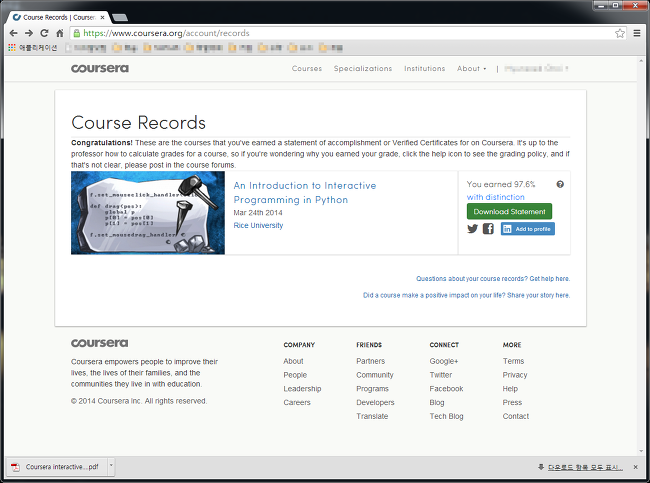This screenshot has width=650, height=483.
Task: Open the Apps shortcut in bookmarks bar
Action: (x=33, y=48)
